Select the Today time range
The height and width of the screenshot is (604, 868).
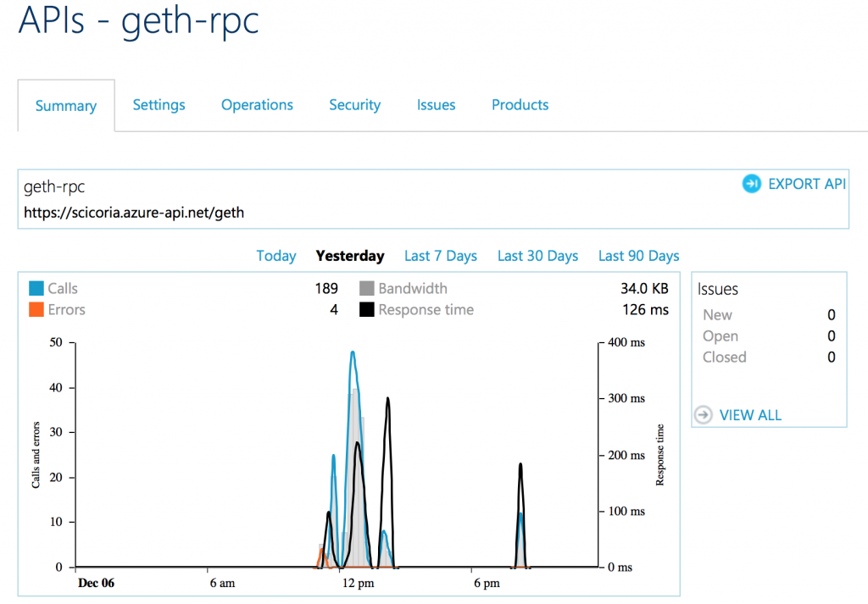[275, 255]
